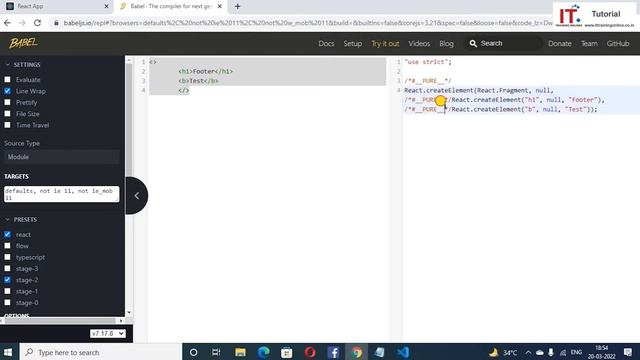Image resolution: width=640 pixels, height=360 pixels.
Task: Select the Babel browser tab
Action: pyautogui.click(x=171, y=6)
